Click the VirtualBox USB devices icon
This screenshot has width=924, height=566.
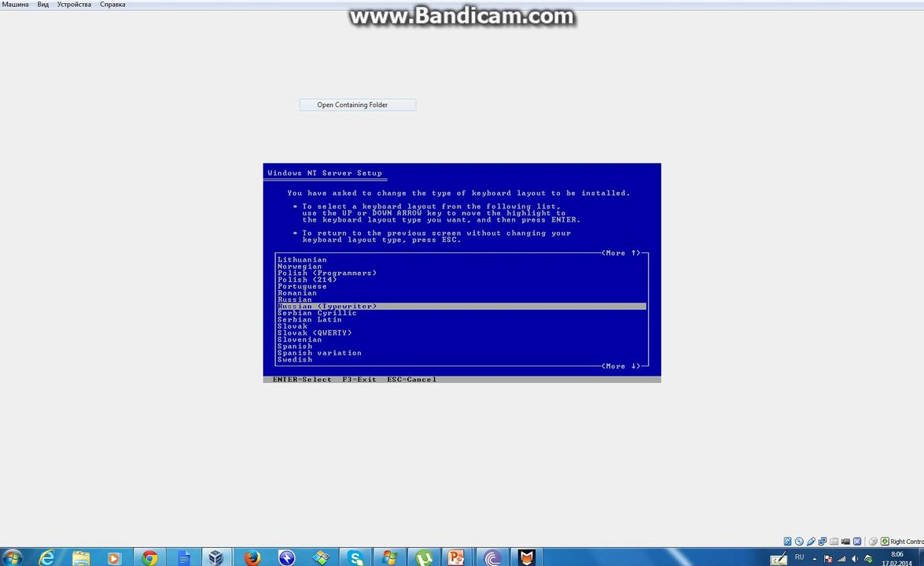coord(811,542)
